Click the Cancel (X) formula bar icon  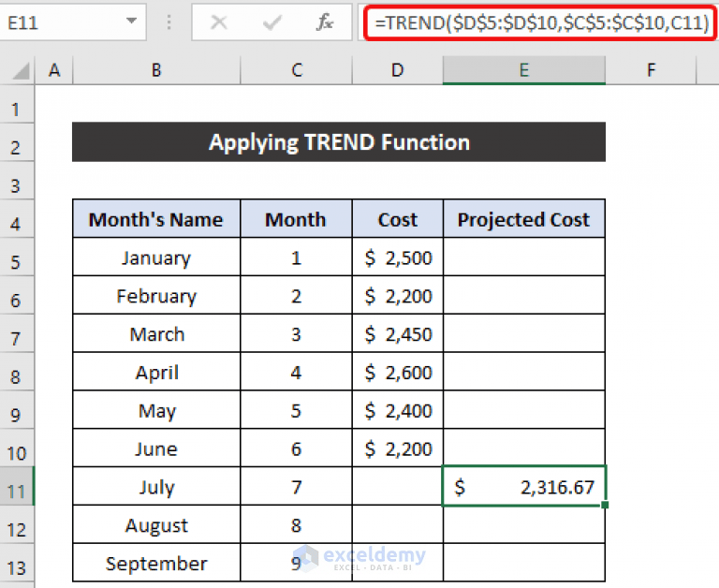[219, 22]
